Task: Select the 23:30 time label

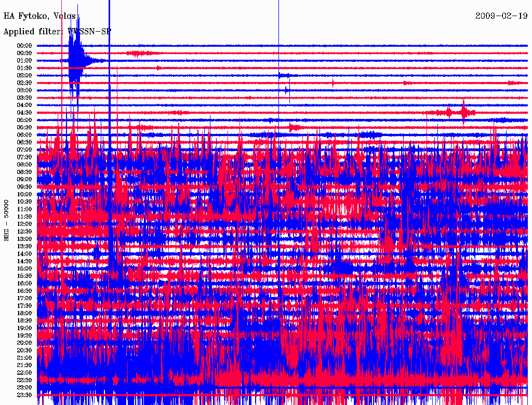Action: click(x=24, y=395)
